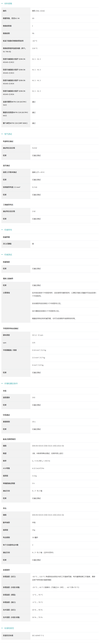99x644 pixels.
Task: Select the 9.8 kV test voltage value
Action: [35, 148]
